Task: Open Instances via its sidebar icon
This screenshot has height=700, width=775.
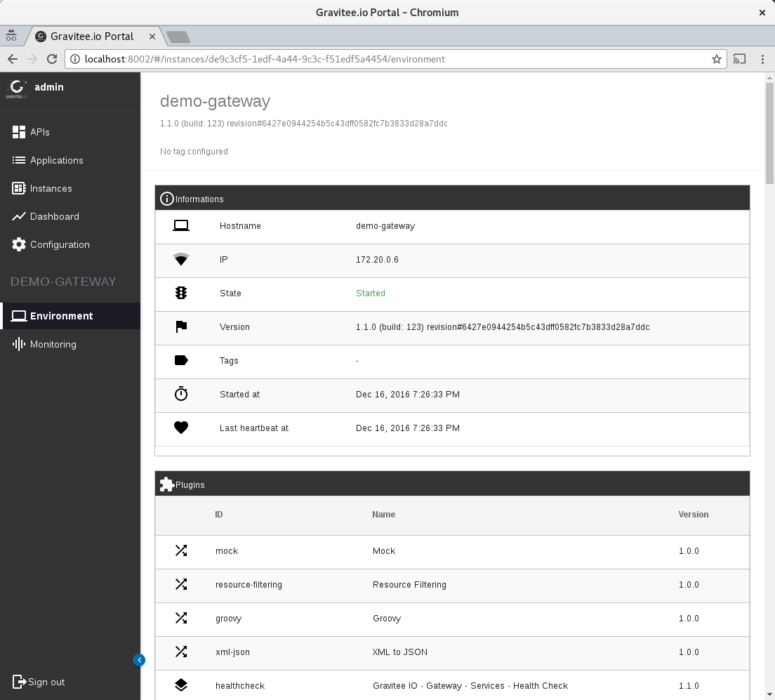Action: pyautogui.click(x=19, y=188)
